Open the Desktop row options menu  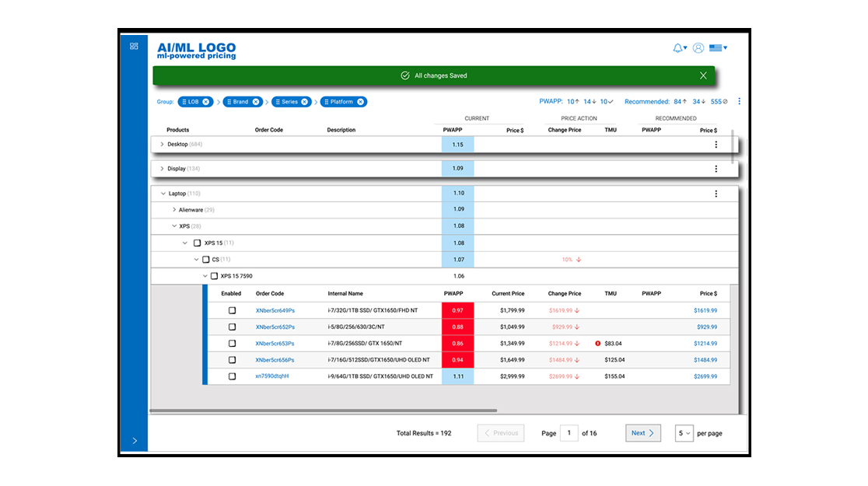(716, 145)
